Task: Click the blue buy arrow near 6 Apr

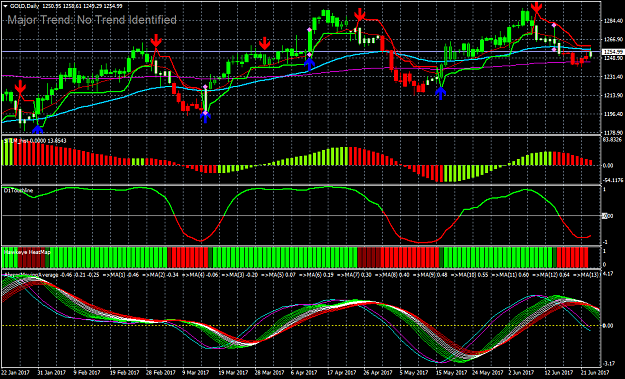Action: (309, 65)
